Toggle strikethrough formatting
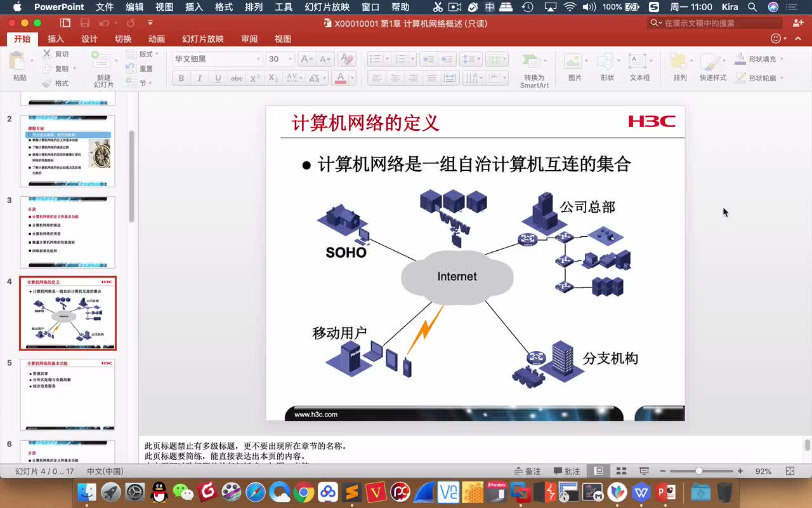Screen dimensions: 812x508 (236, 78)
